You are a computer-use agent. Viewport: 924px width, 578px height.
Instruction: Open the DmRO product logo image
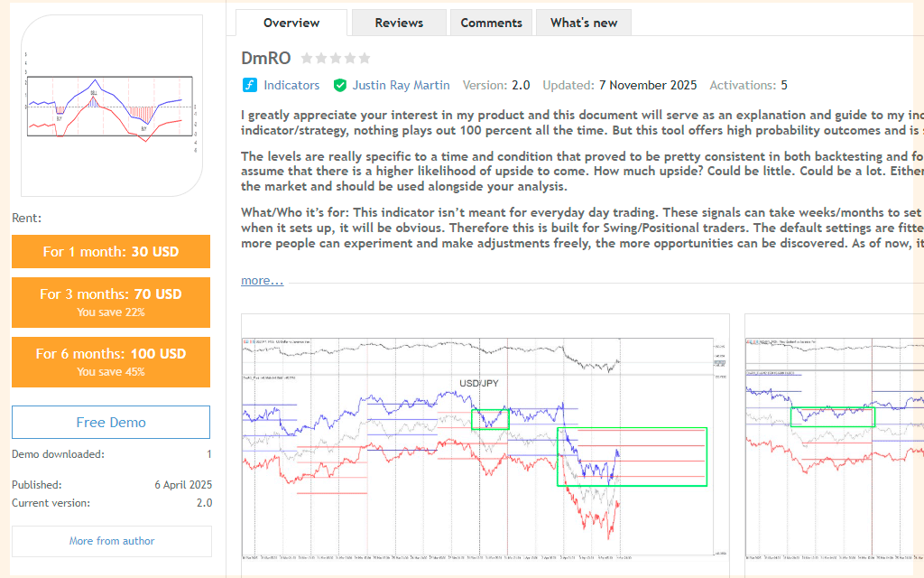tap(112, 106)
